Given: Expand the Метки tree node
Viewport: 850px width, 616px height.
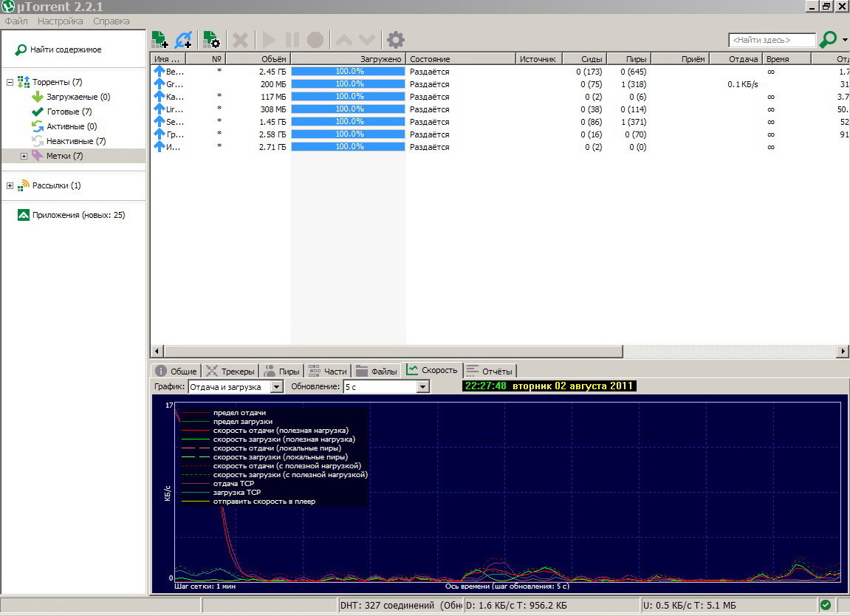Looking at the screenshot, I should 24,156.
